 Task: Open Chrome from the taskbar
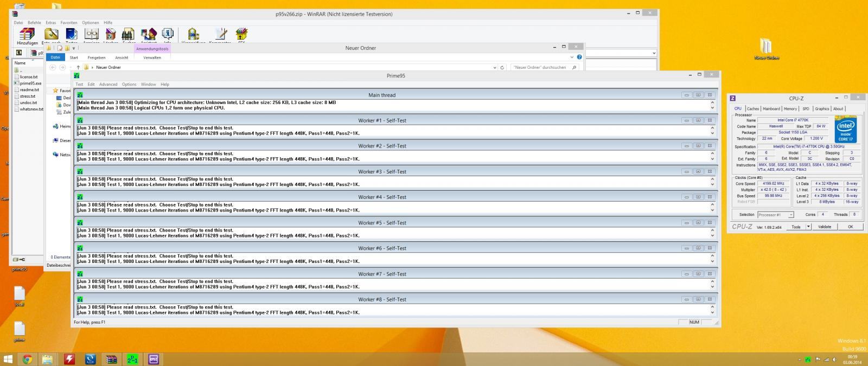click(27, 359)
